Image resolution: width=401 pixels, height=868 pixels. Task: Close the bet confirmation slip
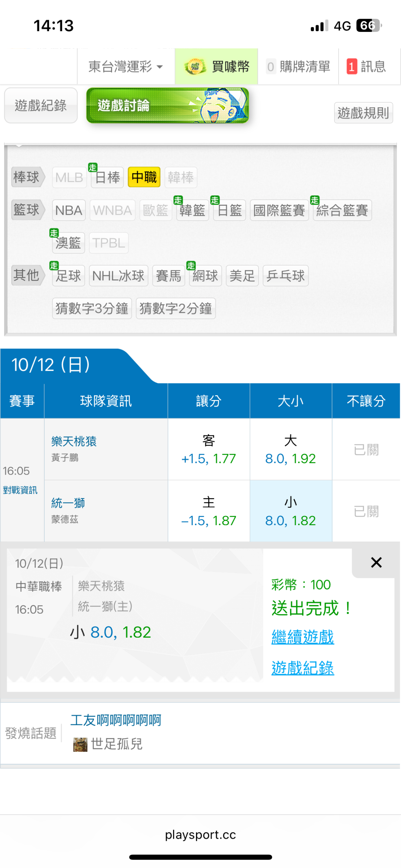click(376, 562)
